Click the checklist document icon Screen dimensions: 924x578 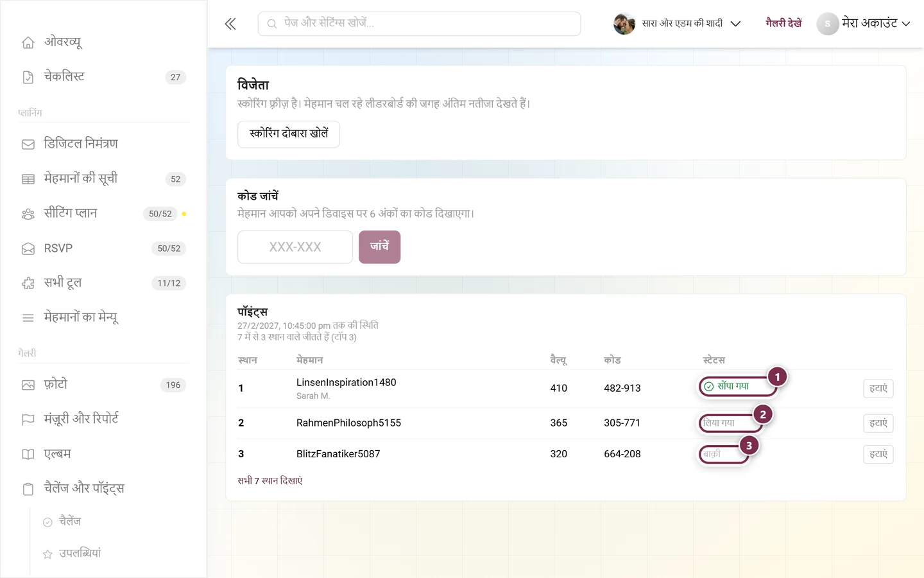tap(28, 78)
